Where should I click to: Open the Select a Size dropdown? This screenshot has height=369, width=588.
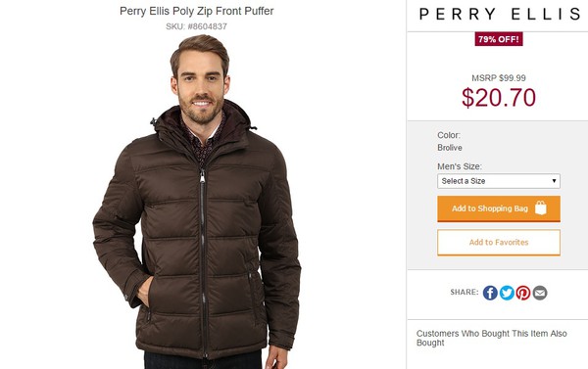pyautogui.click(x=499, y=181)
